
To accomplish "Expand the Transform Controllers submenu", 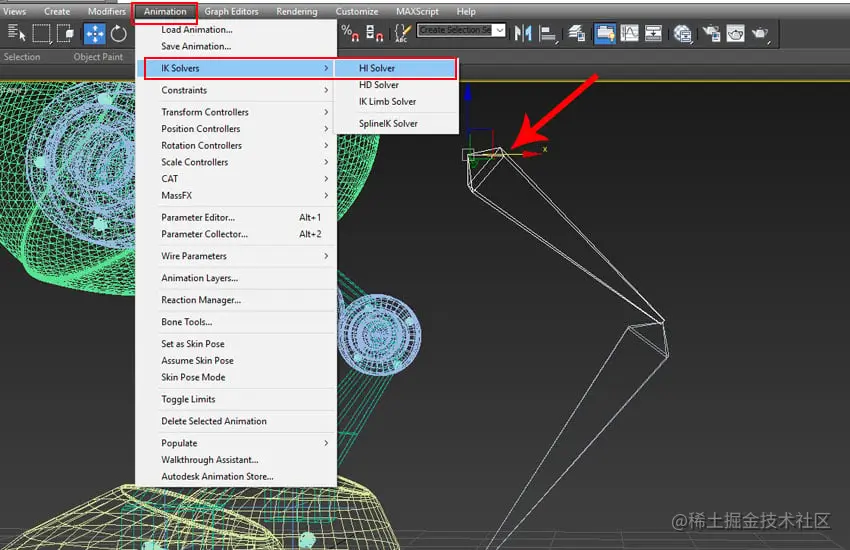I will pyautogui.click(x=236, y=112).
